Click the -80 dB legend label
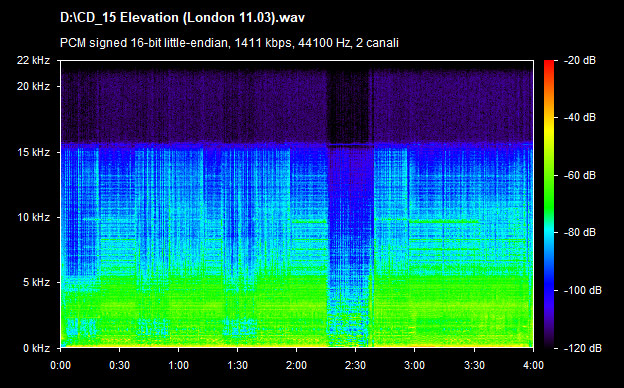The height and width of the screenshot is (388, 624). pyautogui.click(x=580, y=232)
